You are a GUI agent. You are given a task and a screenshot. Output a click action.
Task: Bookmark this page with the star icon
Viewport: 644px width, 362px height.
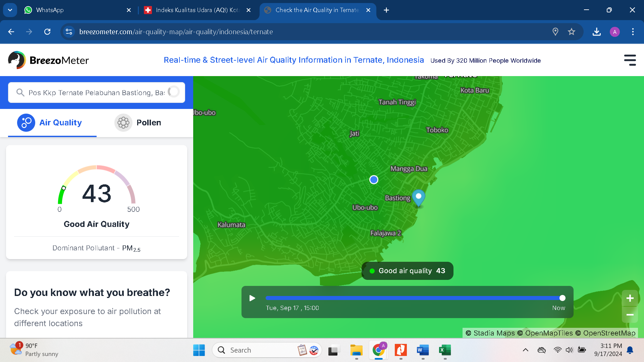(572, 32)
